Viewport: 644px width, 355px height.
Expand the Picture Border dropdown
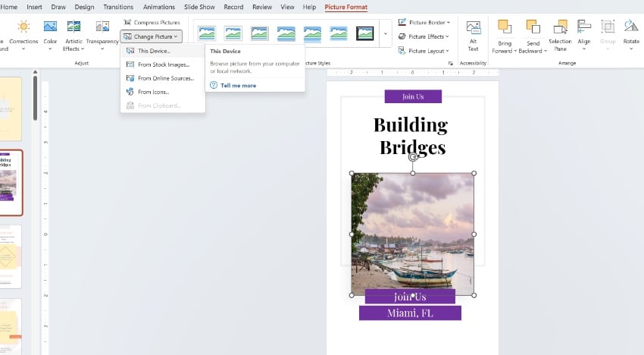click(424, 23)
